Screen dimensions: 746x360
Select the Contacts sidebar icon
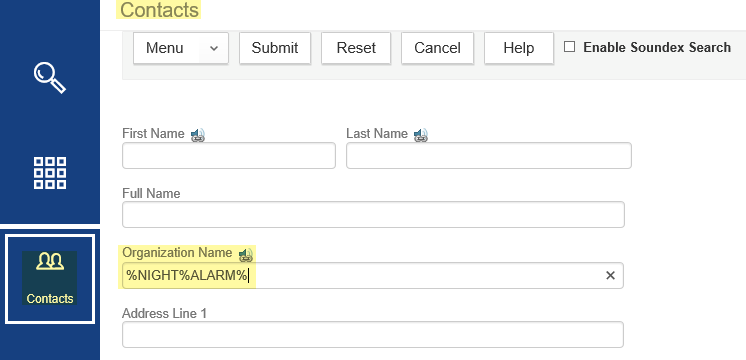[x=49, y=278]
